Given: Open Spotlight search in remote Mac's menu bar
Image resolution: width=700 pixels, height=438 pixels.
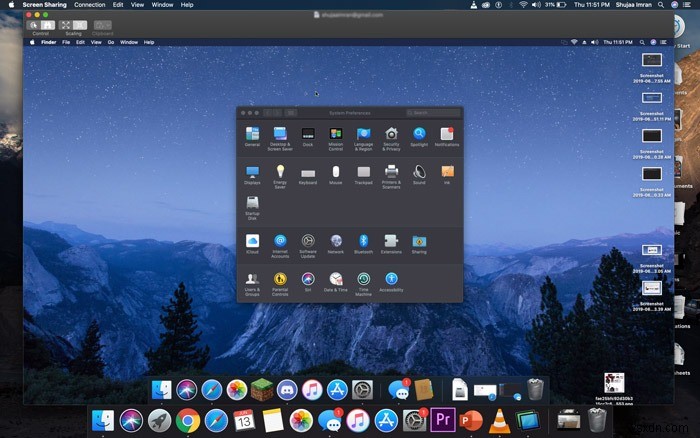Looking at the screenshot, I should pyautogui.click(x=642, y=42).
